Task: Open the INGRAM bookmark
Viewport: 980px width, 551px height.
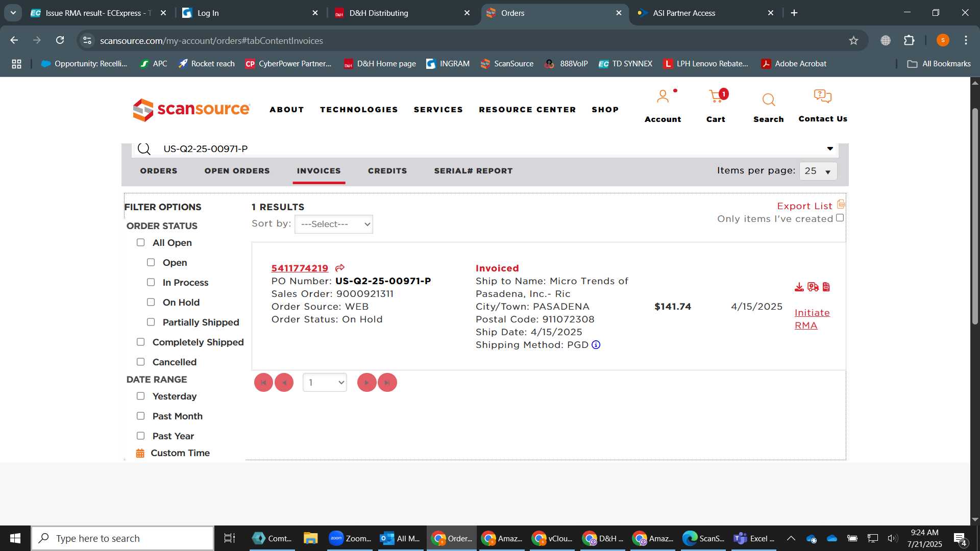Action: coord(448,64)
